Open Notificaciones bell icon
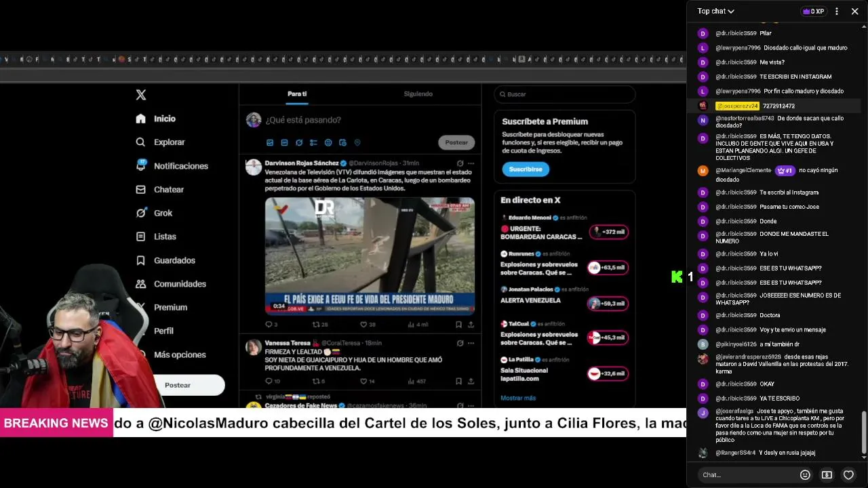This screenshot has width=868, height=488. pos(141,165)
